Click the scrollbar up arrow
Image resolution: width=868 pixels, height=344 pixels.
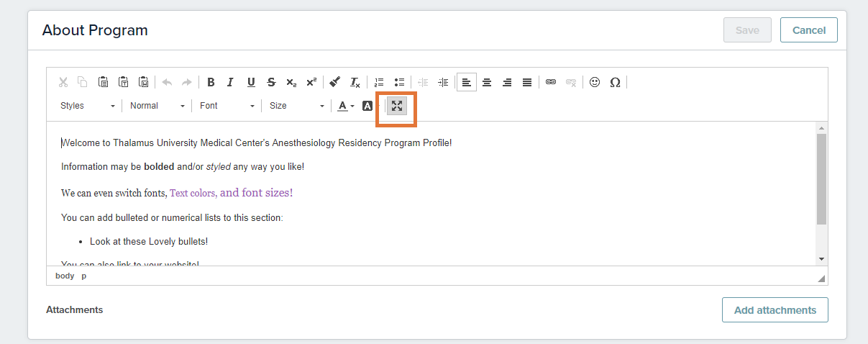[x=822, y=127]
